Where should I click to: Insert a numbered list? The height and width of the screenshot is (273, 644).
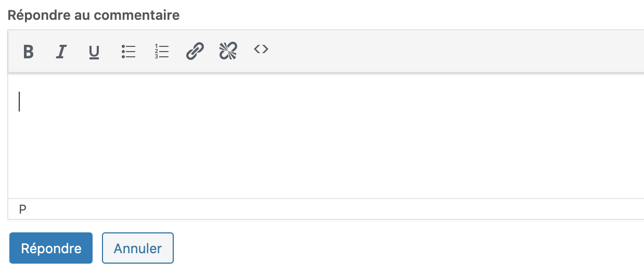click(x=162, y=52)
